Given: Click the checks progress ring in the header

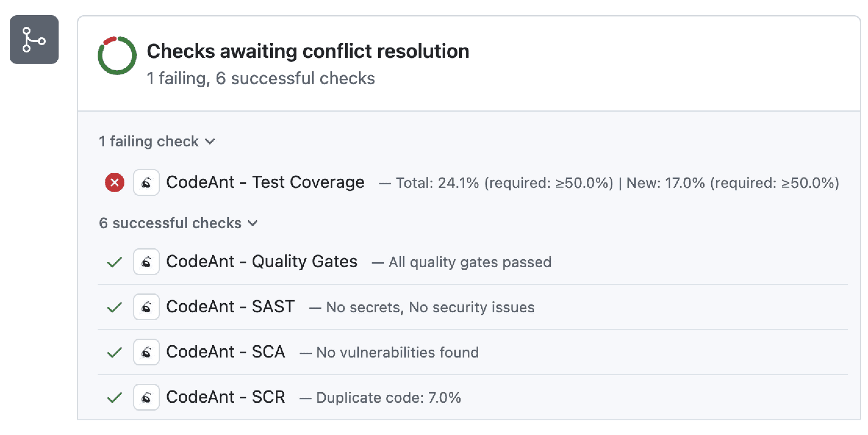Looking at the screenshot, I should point(117,55).
